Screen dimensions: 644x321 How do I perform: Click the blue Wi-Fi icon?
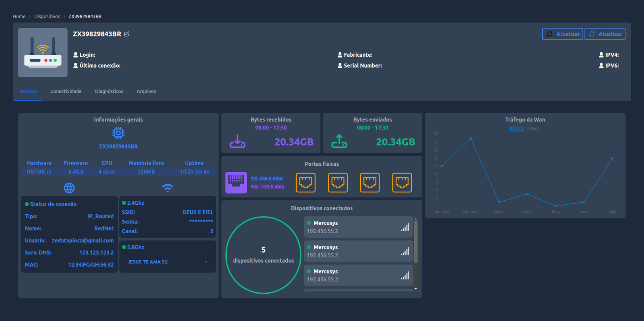point(167,188)
